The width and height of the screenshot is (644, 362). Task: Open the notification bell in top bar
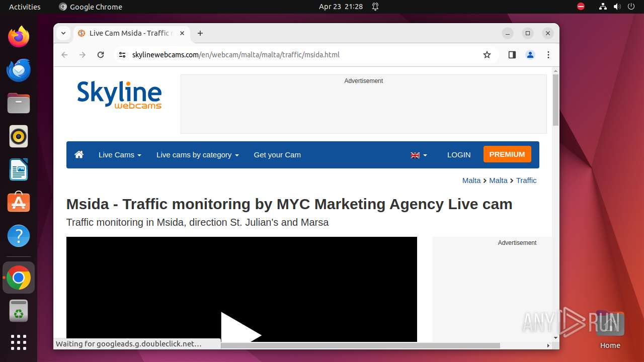pyautogui.click(x=375, y=7)
